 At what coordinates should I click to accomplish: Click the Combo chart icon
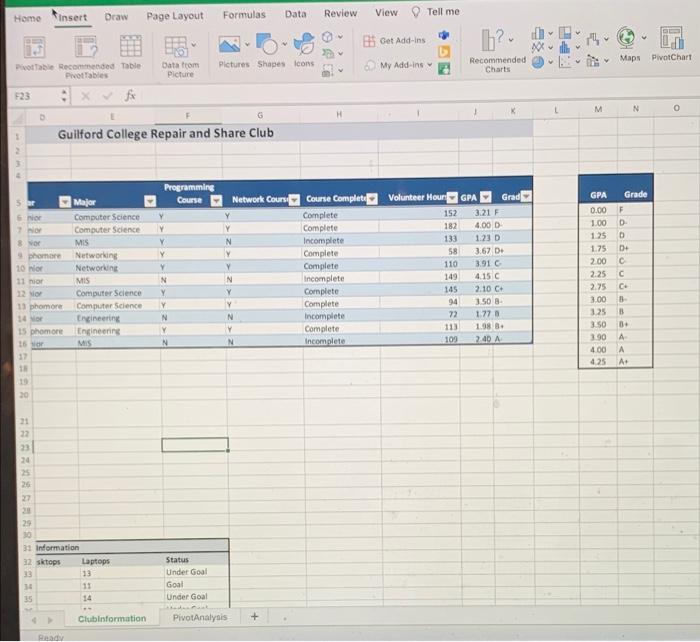593,60
